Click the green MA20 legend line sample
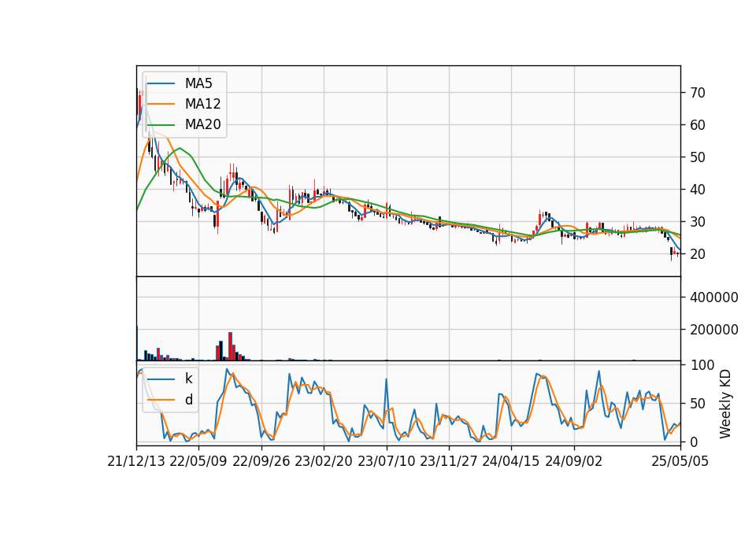Image resolution: width=756 pixels, height=543 pixels. click(x=161, y=125)
